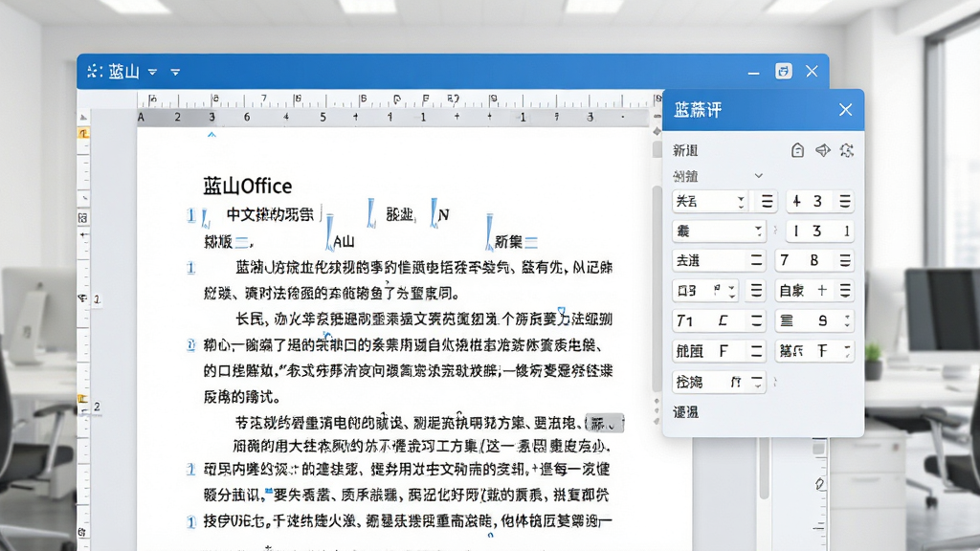Expand the chevron below the panel's first label
Image resolution: width=980 pixels, height=551 pixels.
(759, 176)
